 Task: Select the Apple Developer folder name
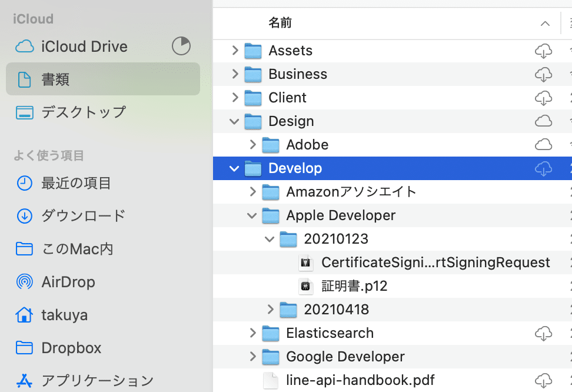pos(341,215)
